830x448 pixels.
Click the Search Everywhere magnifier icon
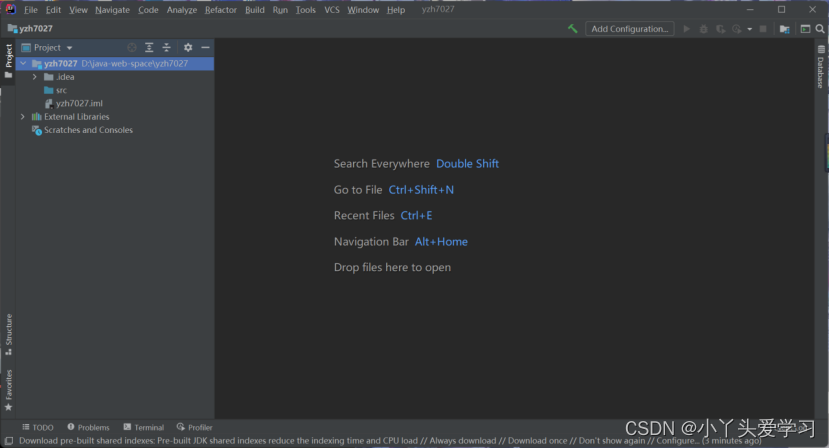820,29
